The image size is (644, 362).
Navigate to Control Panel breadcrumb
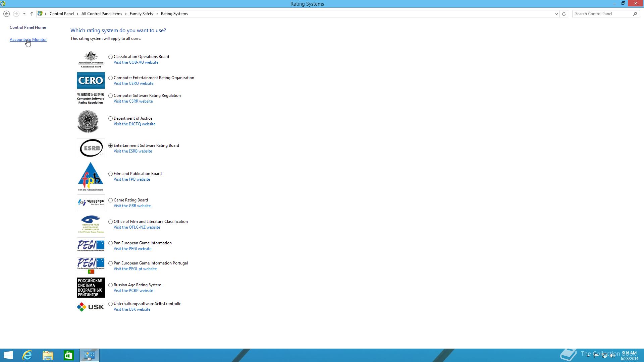point(62,14)
